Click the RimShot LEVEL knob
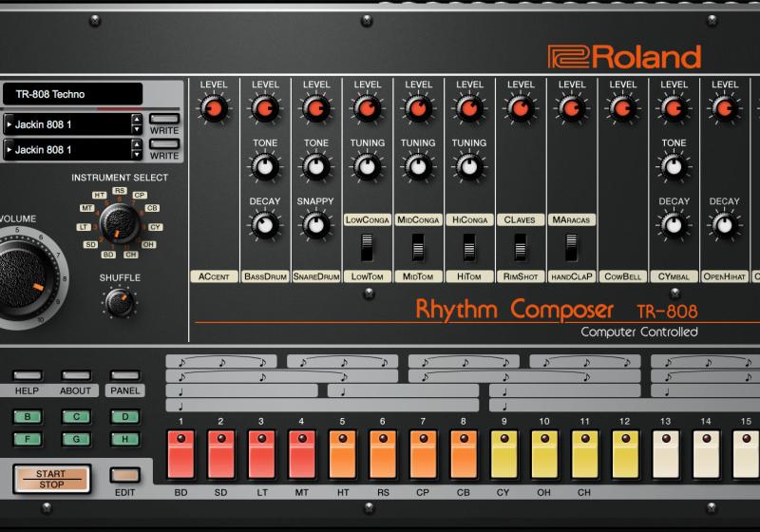 (x=521, y=108)
